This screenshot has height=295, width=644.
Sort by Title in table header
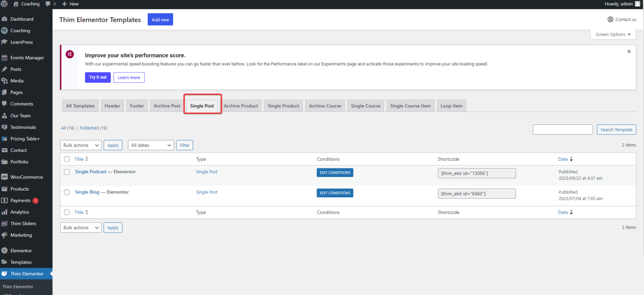[81, 159]
